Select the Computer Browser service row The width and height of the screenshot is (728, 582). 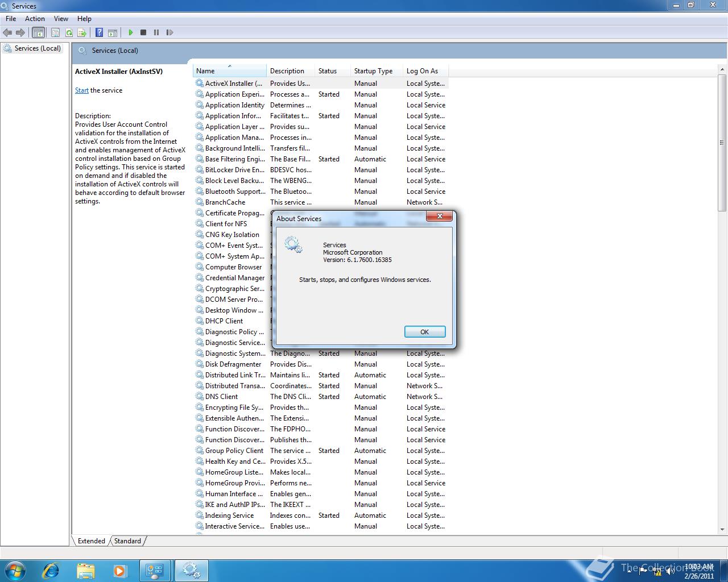point(233,267)
